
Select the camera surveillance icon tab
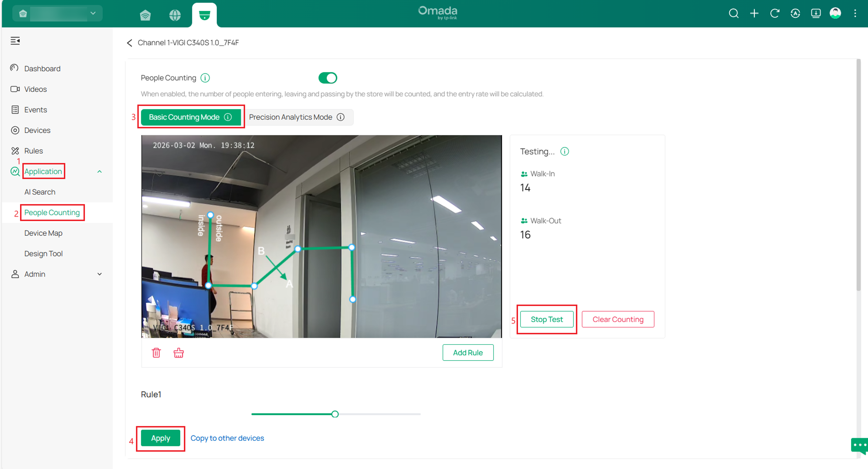point(204,15)
